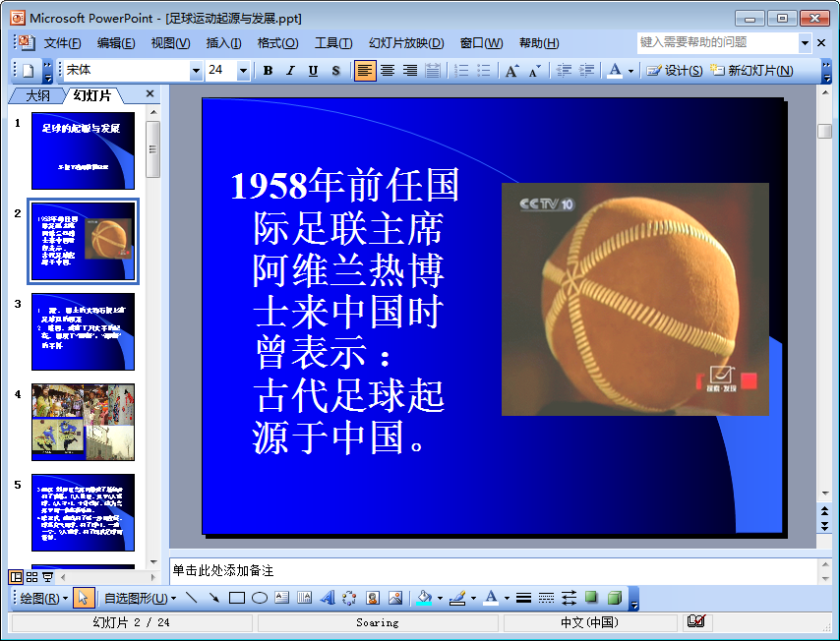Insert WordArt

pyautogui.click(x=327, y=598)
